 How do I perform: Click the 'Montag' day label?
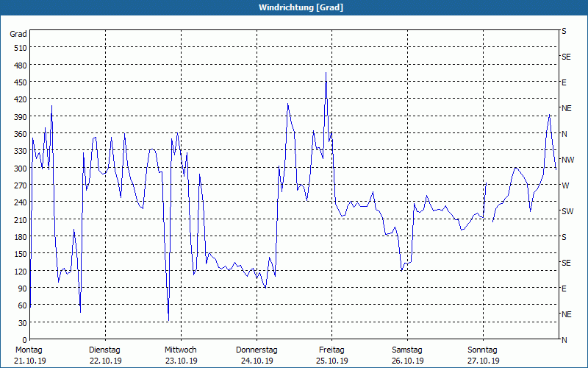[29, 350]
